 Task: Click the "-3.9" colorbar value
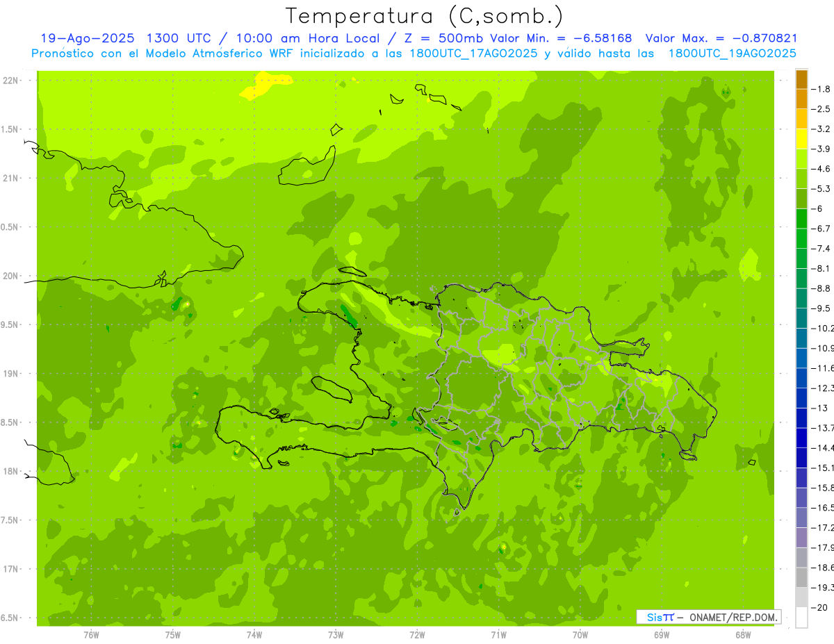[821, 149]
